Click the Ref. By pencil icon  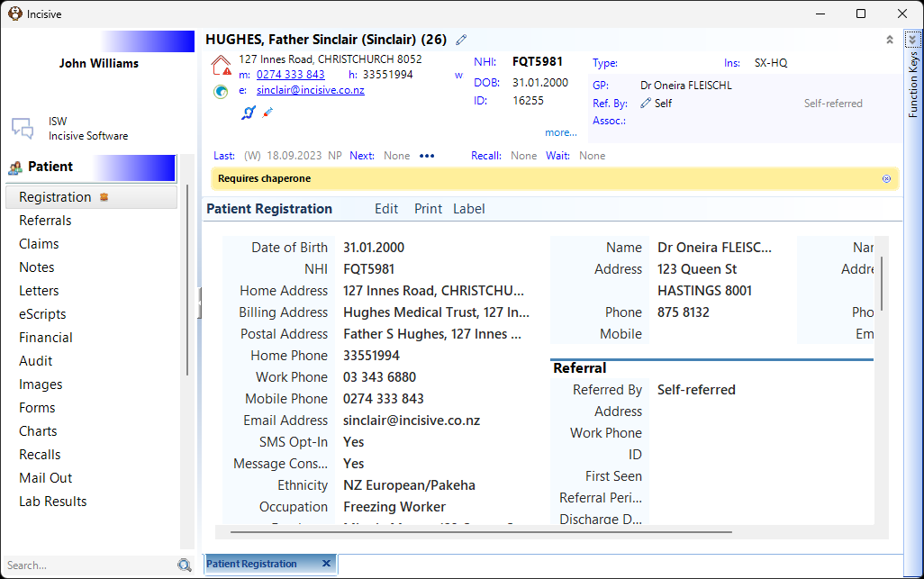646,103
